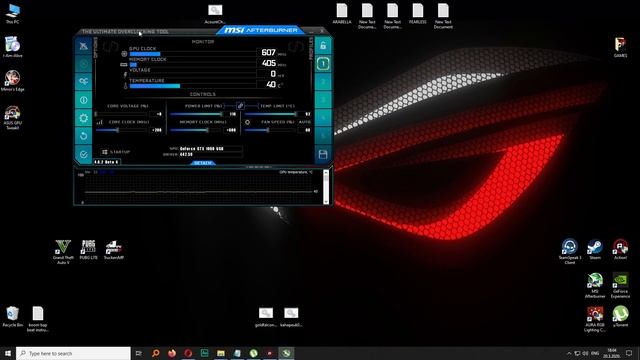
Task: Open Grand Theft Auto V shortcut
Action: tap(63, 252)
